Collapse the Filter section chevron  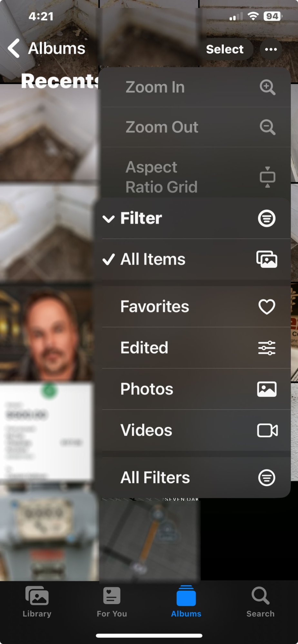108,219
